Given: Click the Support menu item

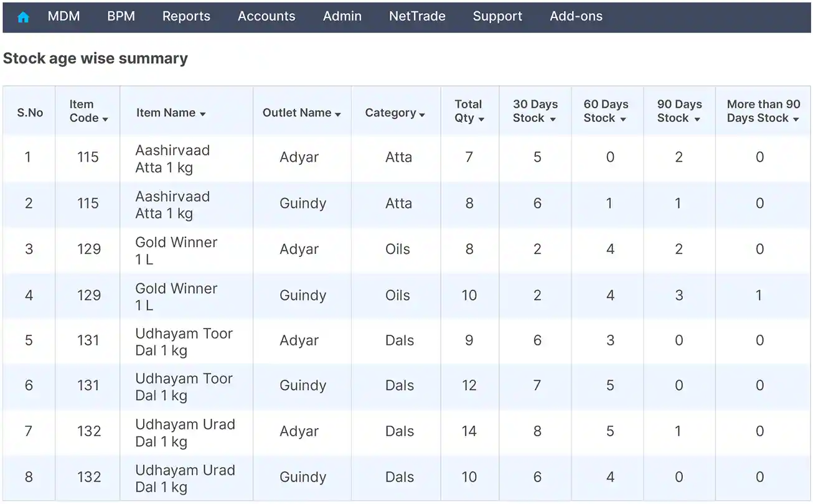Looking at the screenshot, I should point(497,16).
